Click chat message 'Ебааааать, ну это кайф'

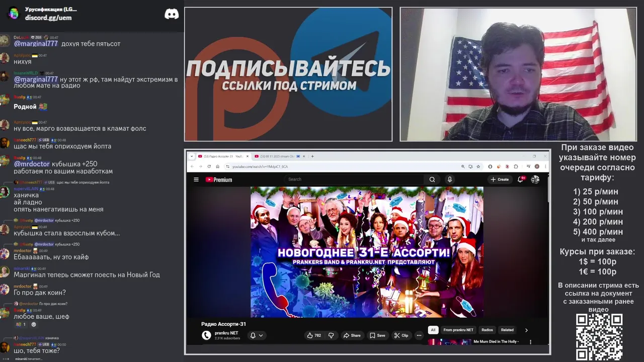click(x=51, y=257)
